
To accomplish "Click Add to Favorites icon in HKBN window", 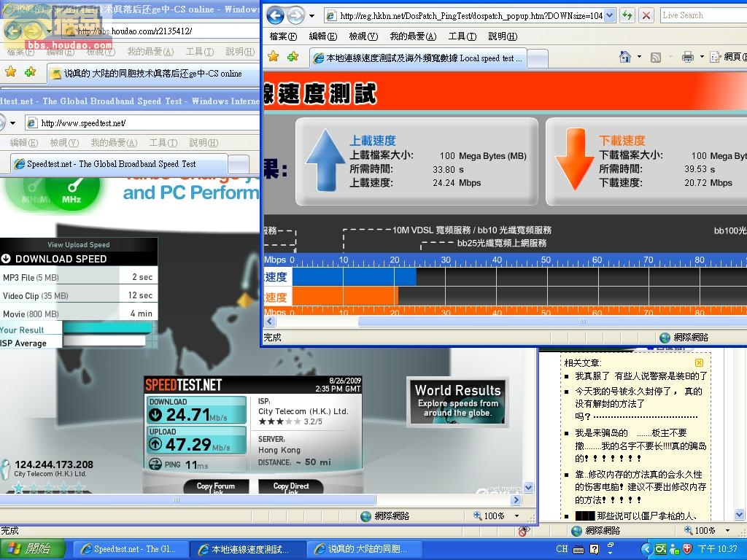I will click(293, 57).
